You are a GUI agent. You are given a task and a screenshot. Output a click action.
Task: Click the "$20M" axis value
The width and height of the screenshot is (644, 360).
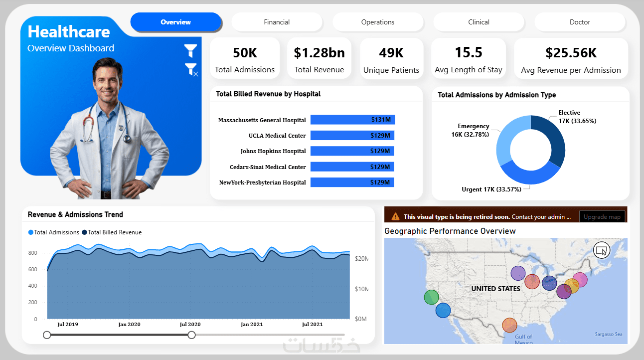tap(361, 259)
